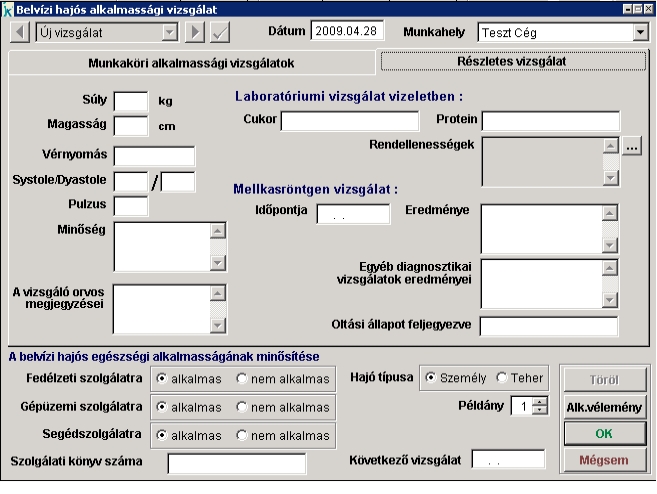Select alkalmas for Gépüzemi szolgálatra
This screenshot has height=494, width=657.
click(161, 407)
